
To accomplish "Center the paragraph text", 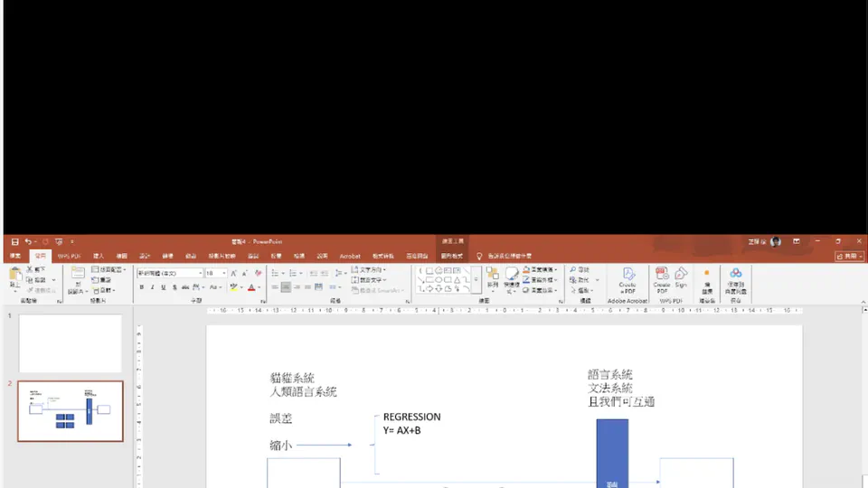I will coord(287,287).
